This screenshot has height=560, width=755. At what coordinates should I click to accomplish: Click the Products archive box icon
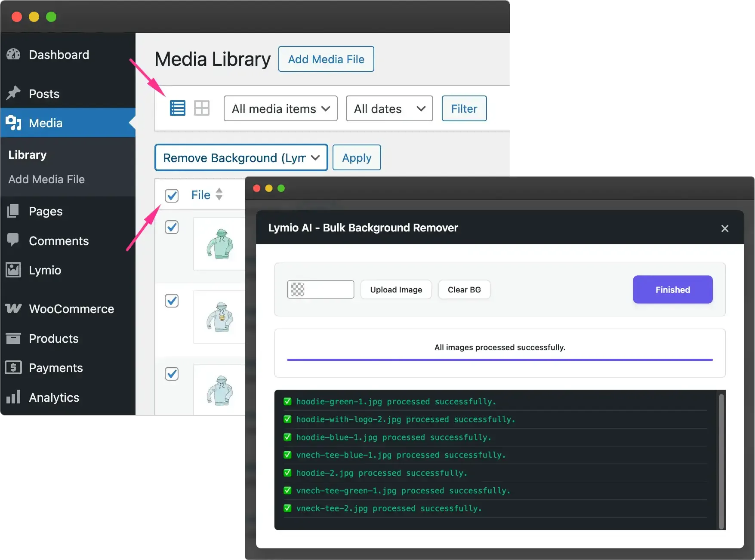click(x=13, y=338)
